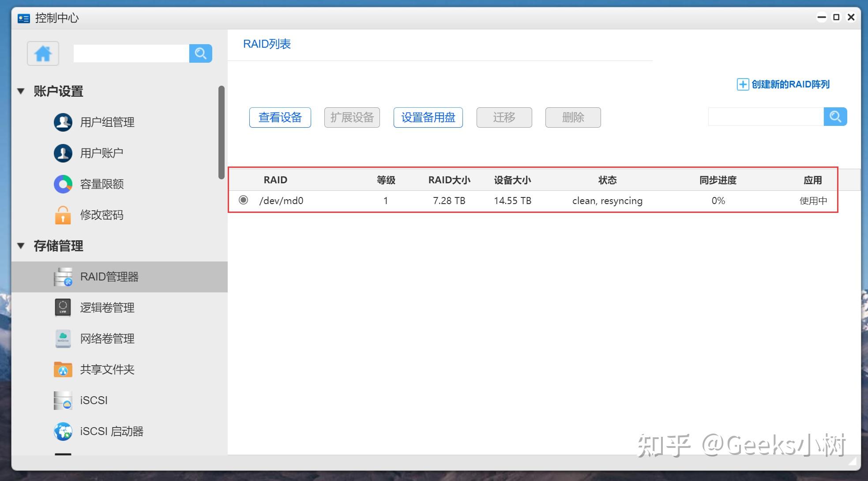Open user accounts icon

point(63,153)
